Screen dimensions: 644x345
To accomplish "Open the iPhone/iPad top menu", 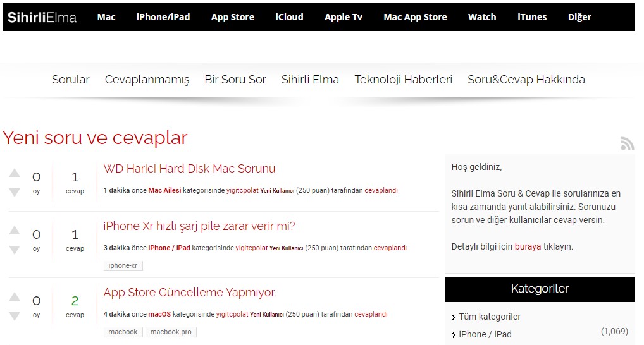I will tap(163, 17).
